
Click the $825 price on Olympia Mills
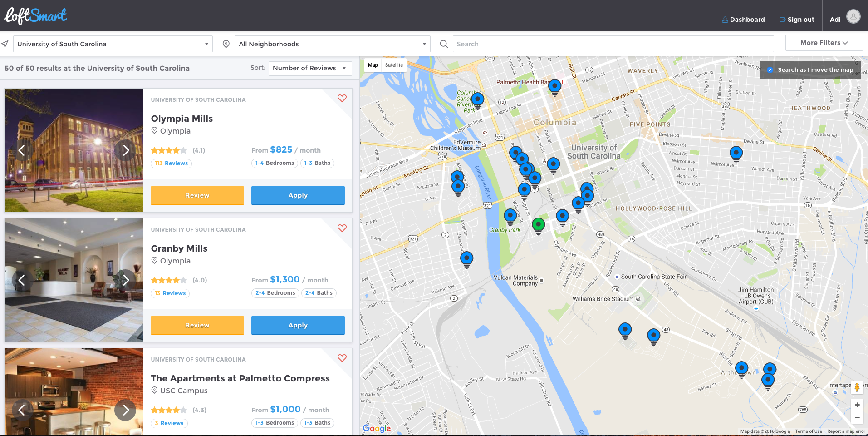(281, 149)
